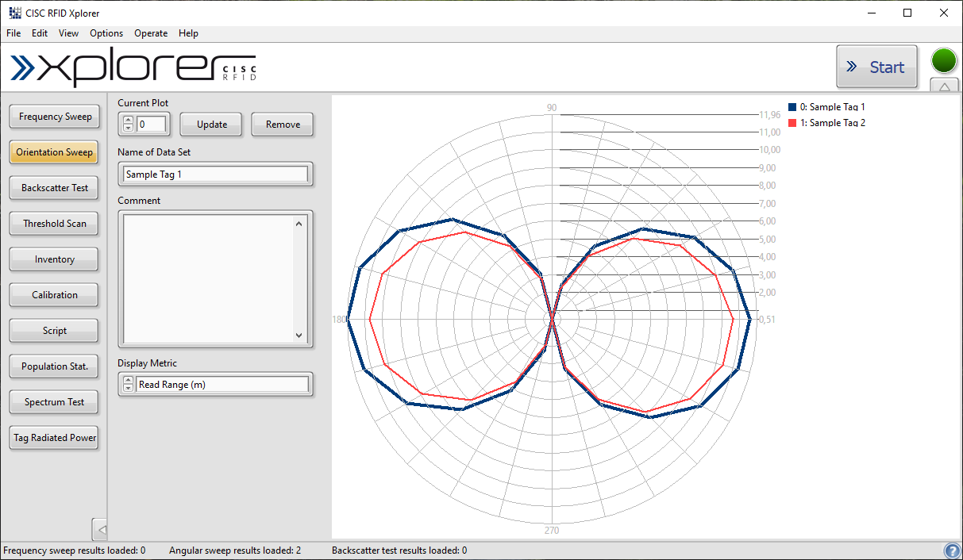Click the 11,96 axis maximum value
Screen dimensions: 963x560
[x=770, y=115]
